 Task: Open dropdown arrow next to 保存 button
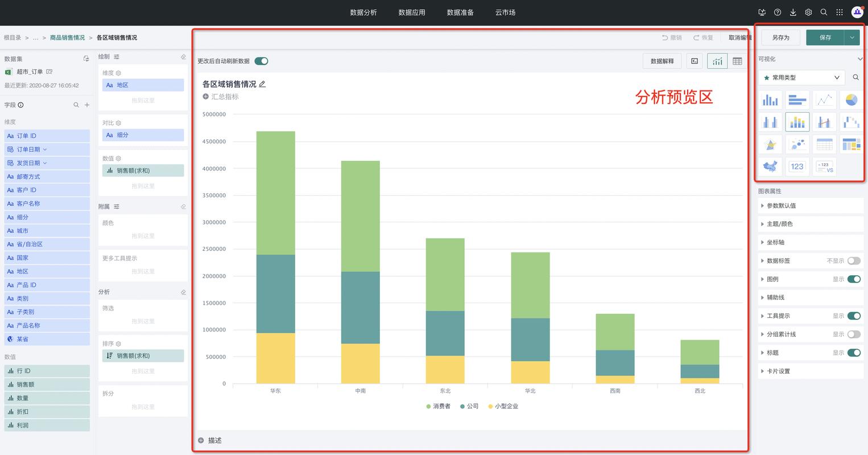[x=852, y=38]
